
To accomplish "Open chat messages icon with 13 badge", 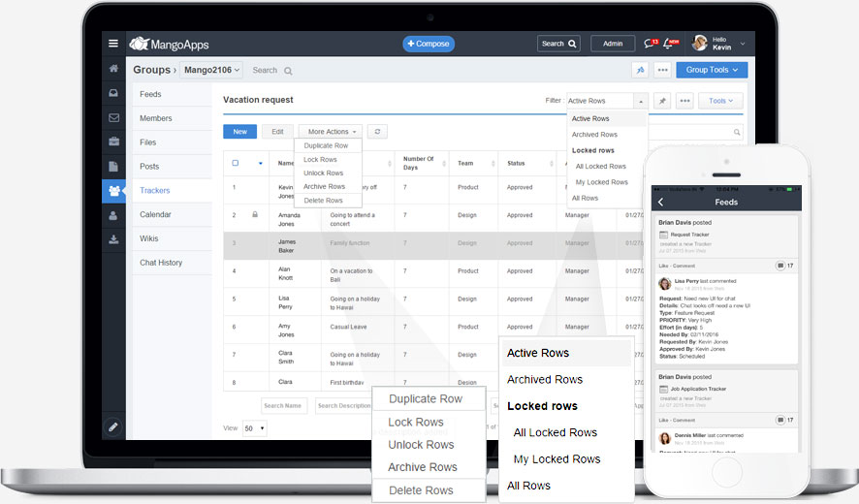I will [x=651, y=44].
